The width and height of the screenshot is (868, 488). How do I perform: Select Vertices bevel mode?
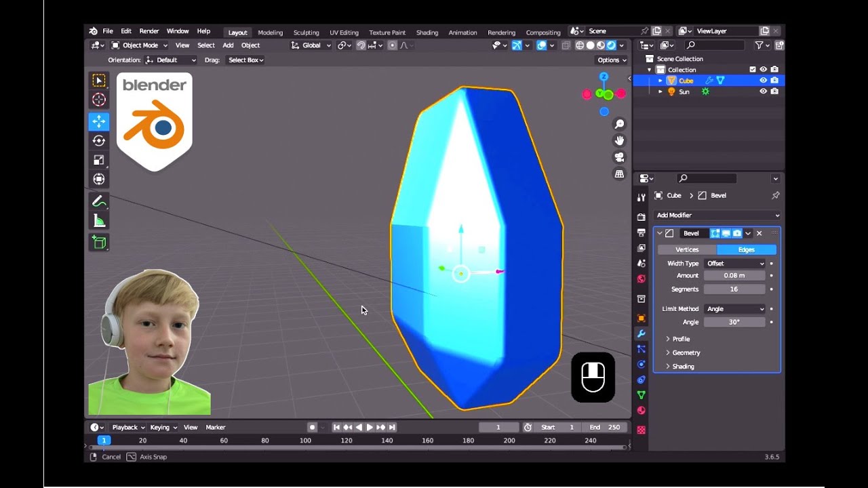(687, 249)
